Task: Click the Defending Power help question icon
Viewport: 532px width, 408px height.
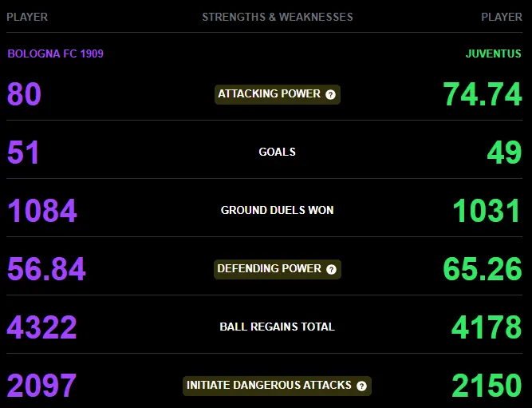Action: [x=331, y=269]
